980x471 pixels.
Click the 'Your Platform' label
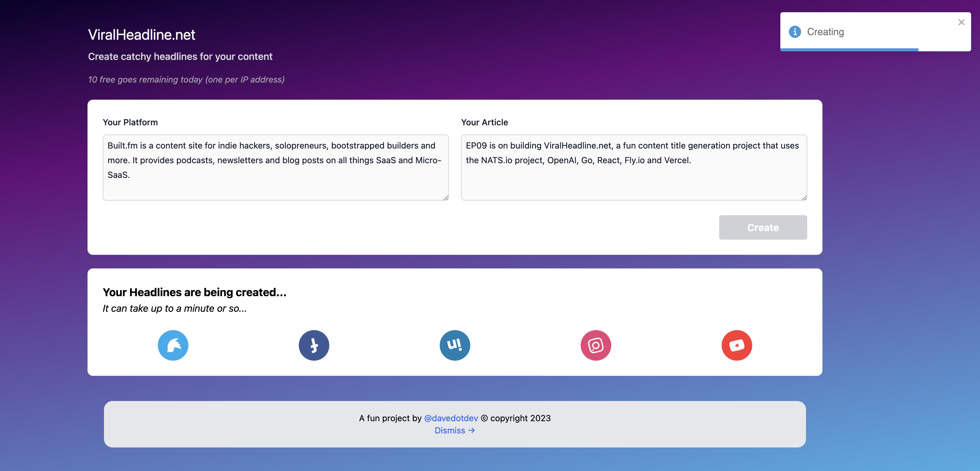[130, 122]
